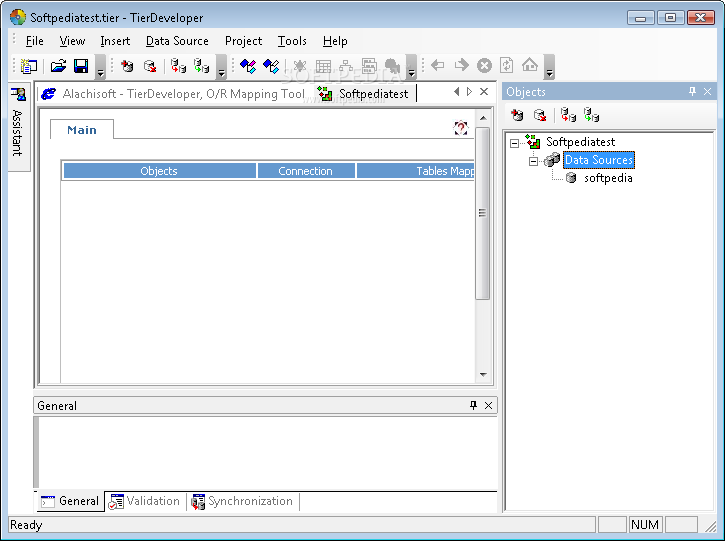The height and width of the screenshot is (541, 725).
Task: Close the Objects panel
Action: pyautogui.click(x=707, y=92)
